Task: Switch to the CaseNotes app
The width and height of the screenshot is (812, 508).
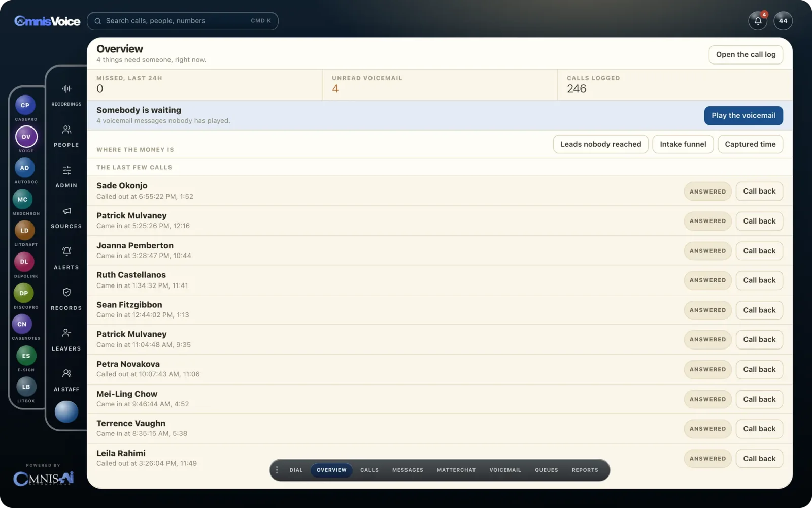Action: pos(22,324)
